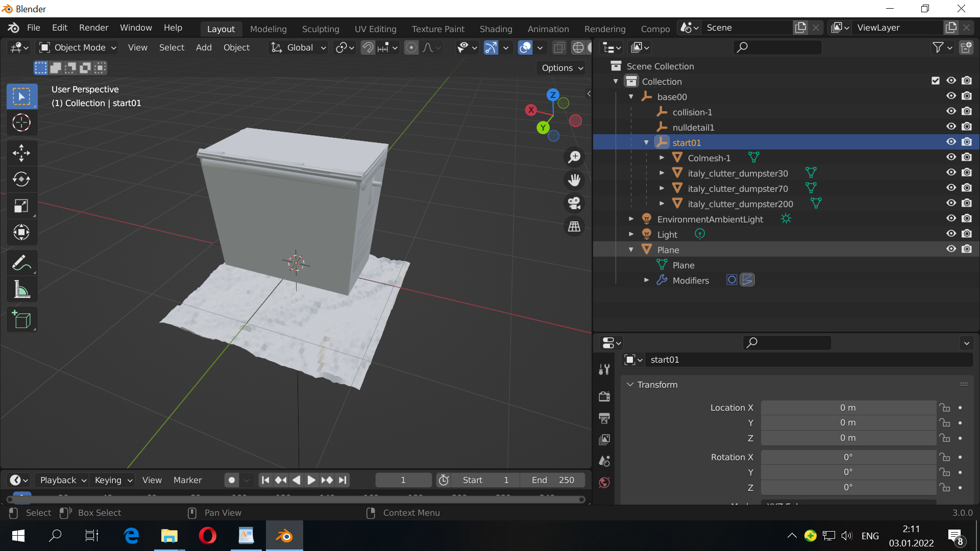This screenshot has height=551, width=980.
Task: Collapse the base00 tree item
Action: 631,96
